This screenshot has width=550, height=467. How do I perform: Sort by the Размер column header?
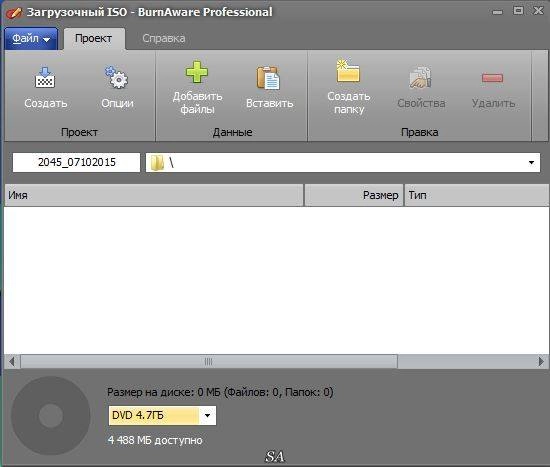pyautogui.click(x=354, y=195)
